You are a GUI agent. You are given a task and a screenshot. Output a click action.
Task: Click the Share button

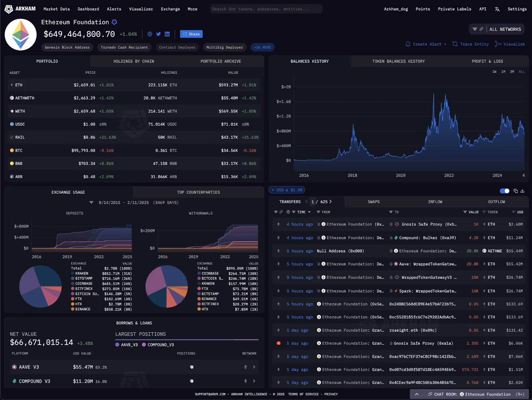191,34
